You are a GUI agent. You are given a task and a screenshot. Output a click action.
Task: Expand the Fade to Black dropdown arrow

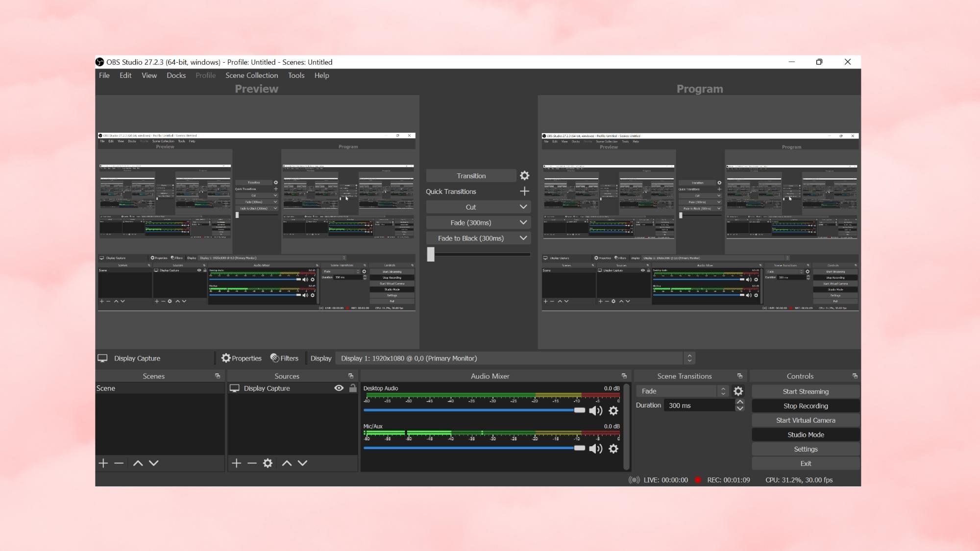tap(524, 238)
